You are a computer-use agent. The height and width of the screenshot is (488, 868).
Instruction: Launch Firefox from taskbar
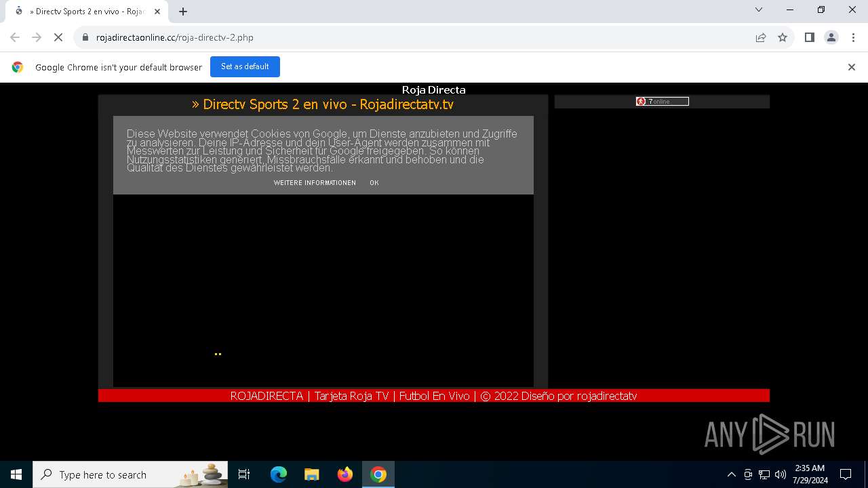tap(345, 474)
